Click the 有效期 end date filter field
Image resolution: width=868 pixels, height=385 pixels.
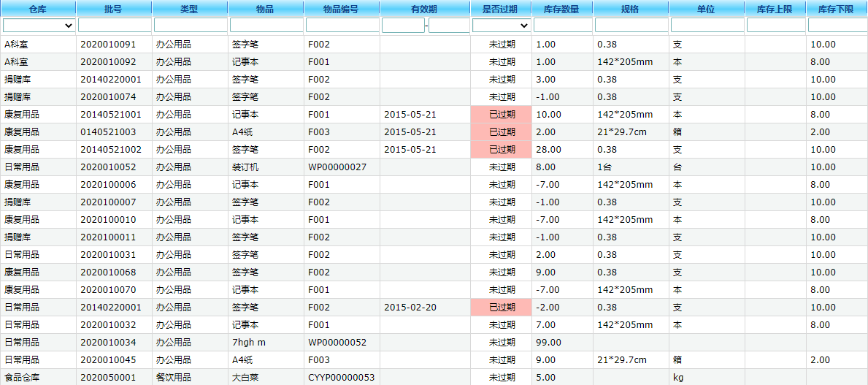point(449,26)
